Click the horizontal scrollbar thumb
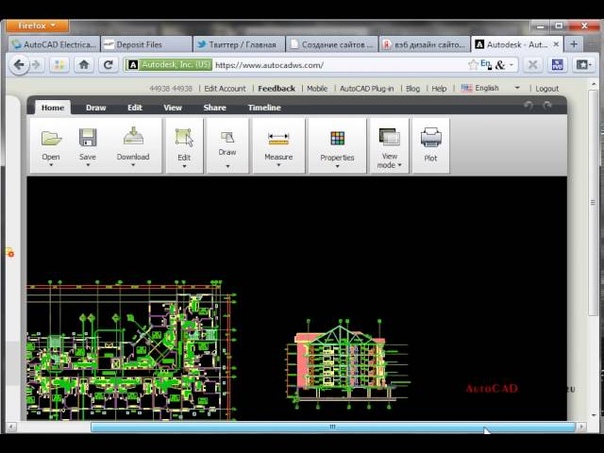This screenshot has width=604, height=453. pyautogui.click(x=333, y=427)
